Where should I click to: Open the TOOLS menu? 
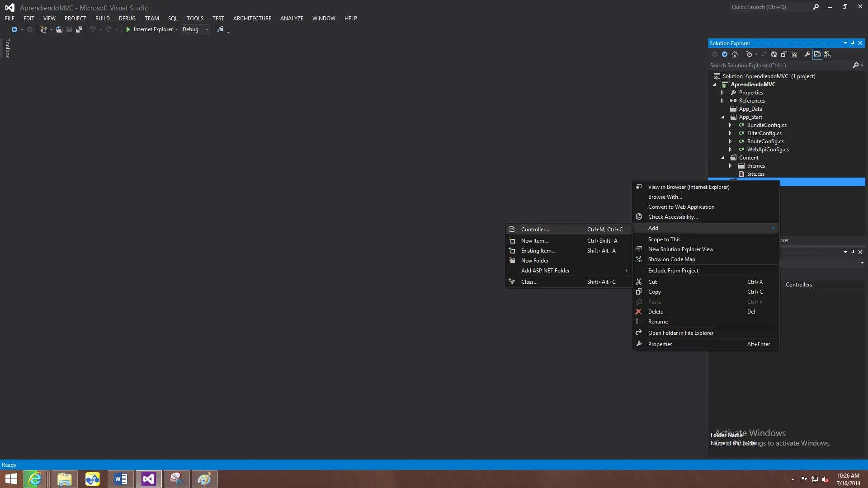(195, 19)
